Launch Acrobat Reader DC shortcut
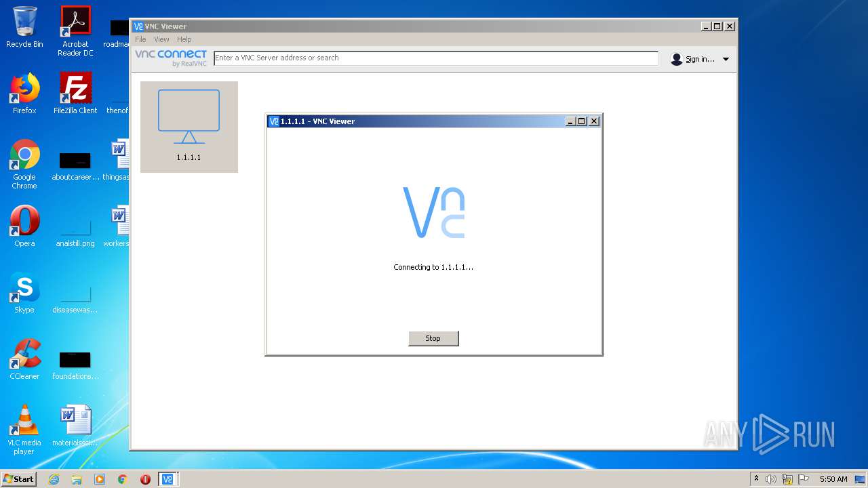Image resolution: width=868 pixels, height=488 pixels. [x=75, y=31]
